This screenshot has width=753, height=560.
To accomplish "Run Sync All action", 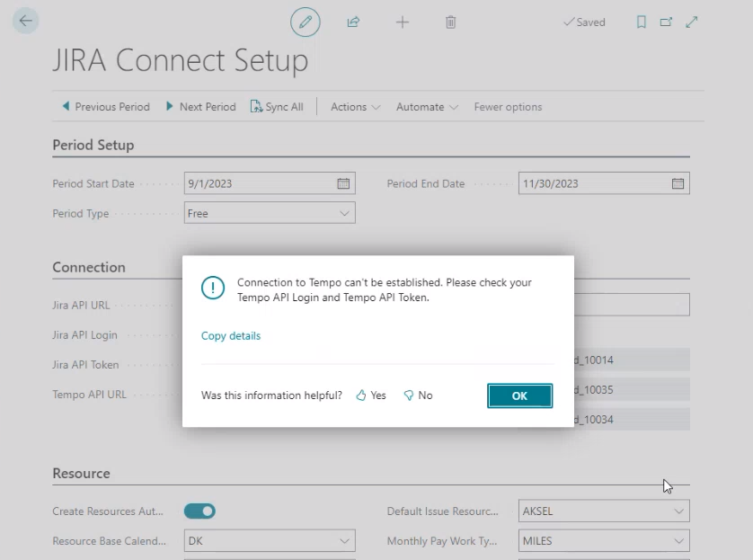I will click(277, 107).
